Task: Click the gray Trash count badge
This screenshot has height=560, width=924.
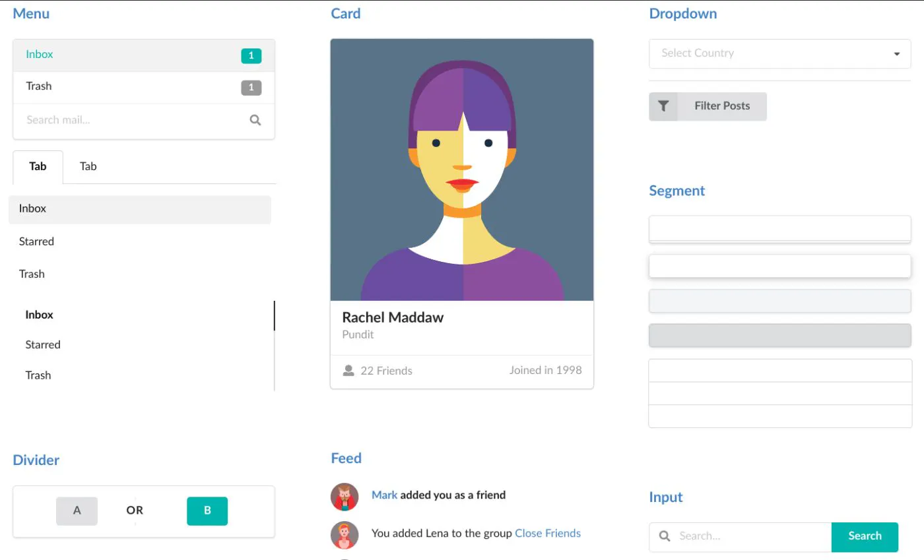Action: tap(251, 87)
